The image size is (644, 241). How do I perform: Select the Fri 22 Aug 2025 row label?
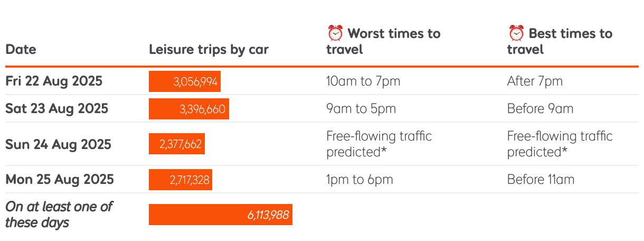pos(54,81)
